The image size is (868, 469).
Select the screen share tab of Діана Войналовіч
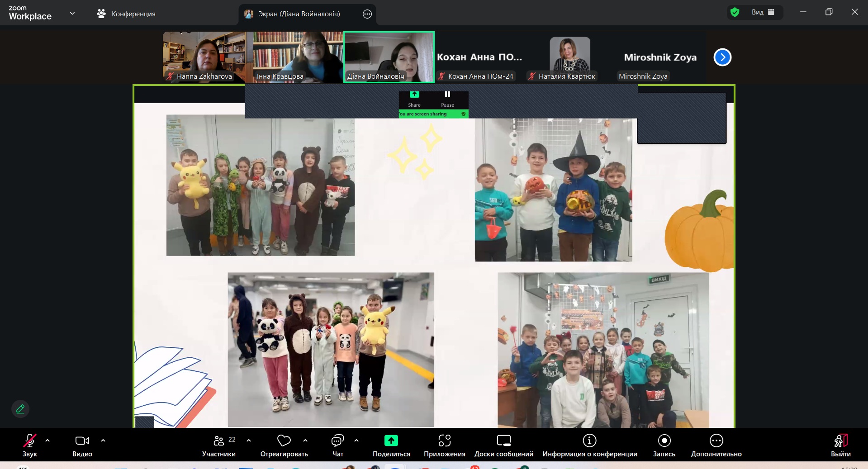[299, 14]
